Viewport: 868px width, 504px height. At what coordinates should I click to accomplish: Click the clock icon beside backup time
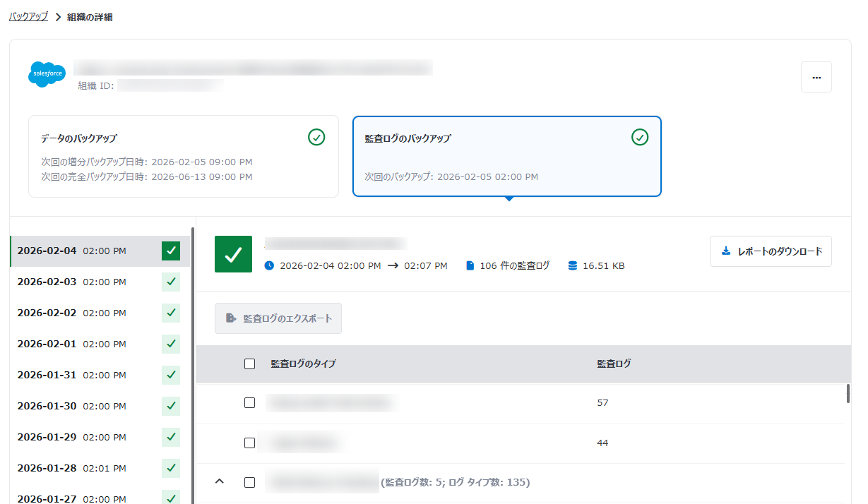(x=269, y=266)
